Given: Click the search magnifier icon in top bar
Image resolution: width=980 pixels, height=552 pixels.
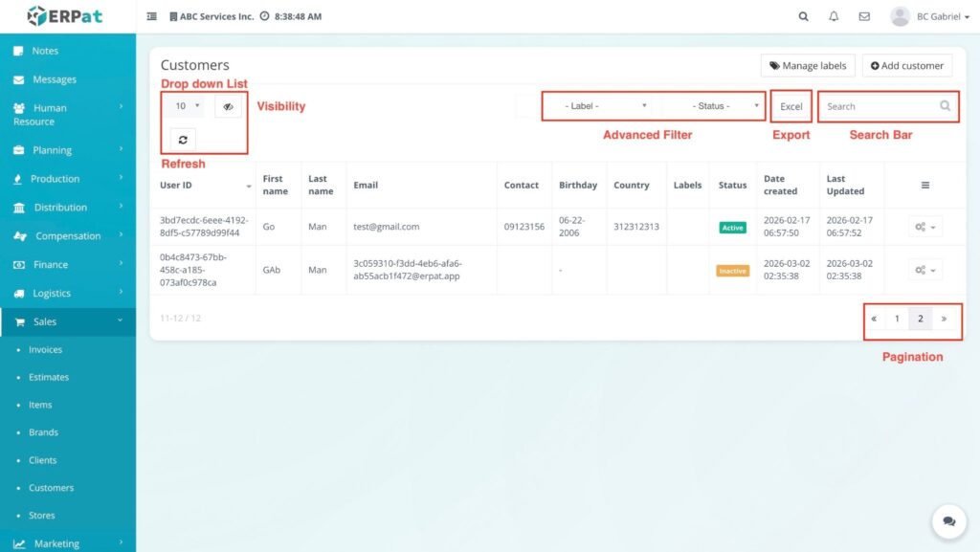Looking at the screenshot, I should 803,16.
